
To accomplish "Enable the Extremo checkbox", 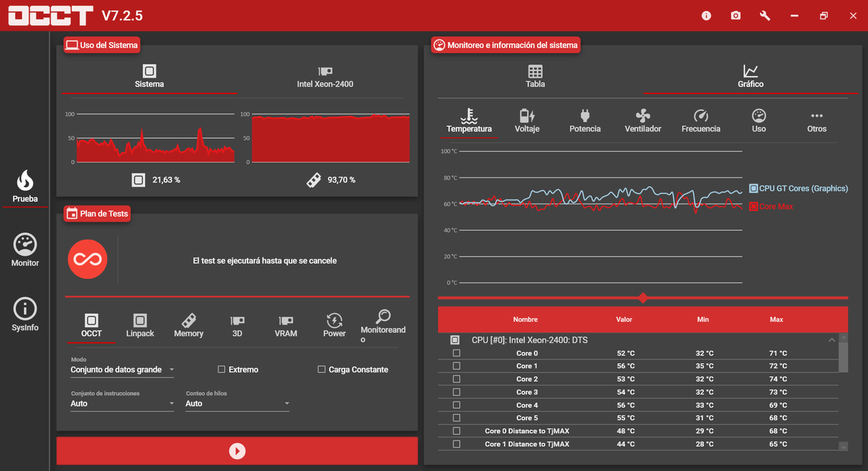I will (222, 369).
